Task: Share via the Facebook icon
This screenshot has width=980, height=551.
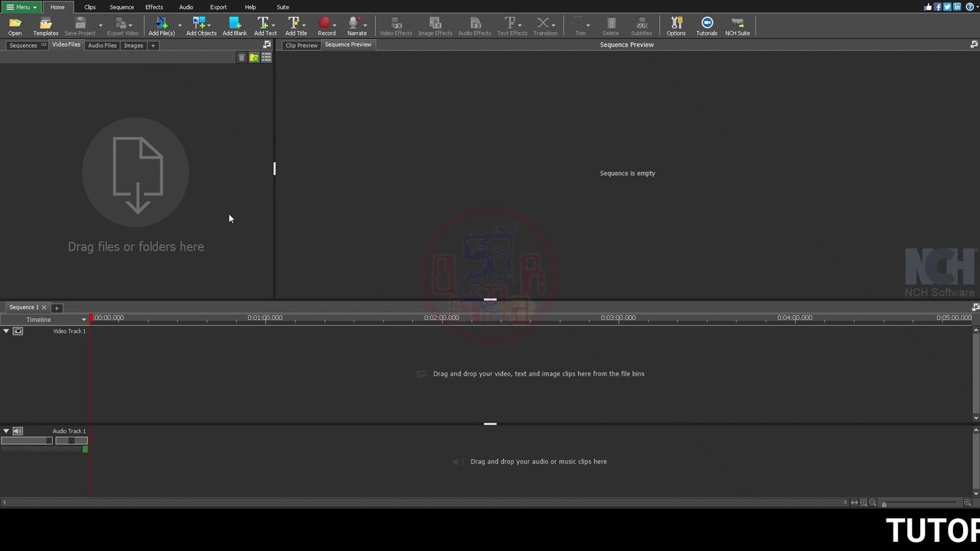Action: 938,7
